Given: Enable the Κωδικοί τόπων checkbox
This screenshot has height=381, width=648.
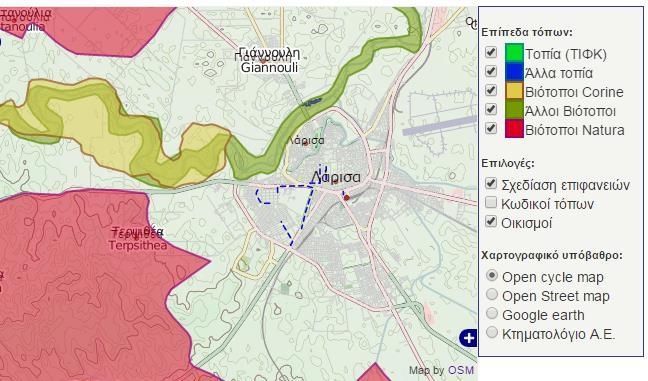Looking at the screenshot, I should pos(491,202).
